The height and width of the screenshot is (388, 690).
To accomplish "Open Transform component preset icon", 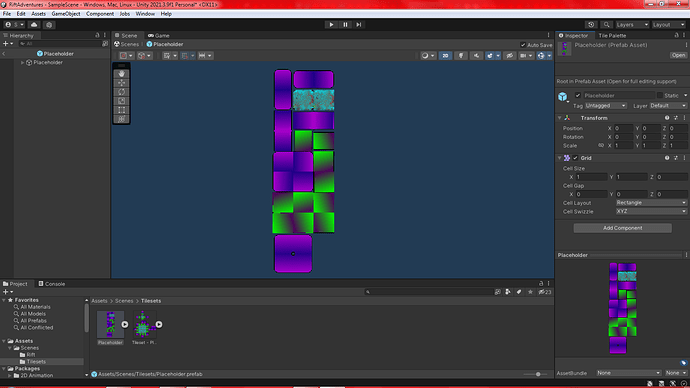I will click(676, 118).
